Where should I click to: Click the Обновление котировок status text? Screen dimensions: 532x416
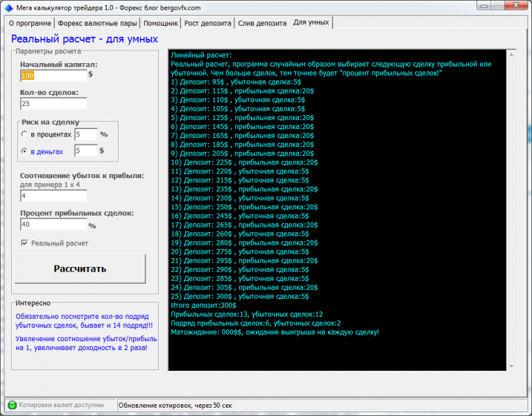175,405
